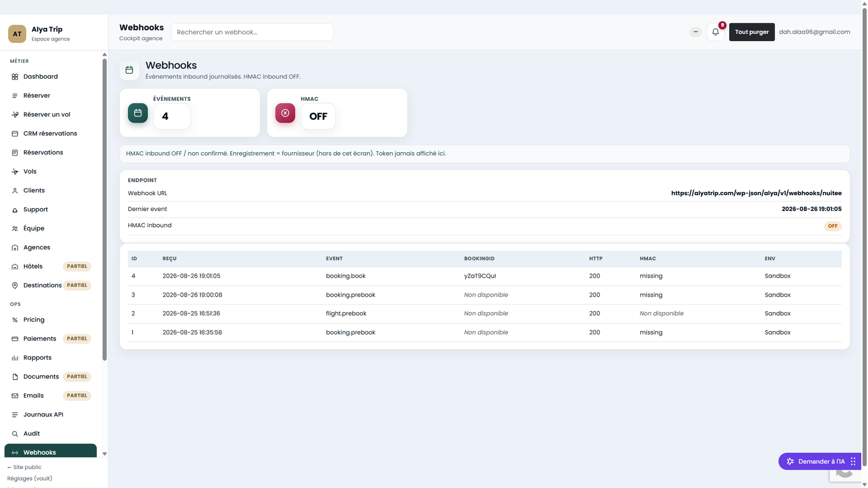Click the OFF badge in HMAC inbound row
The width and height of the screenshot is (868, 488).
833,226
